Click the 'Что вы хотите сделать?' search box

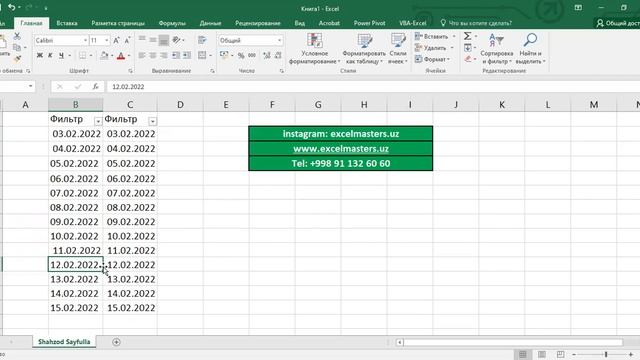pos(476,23)
